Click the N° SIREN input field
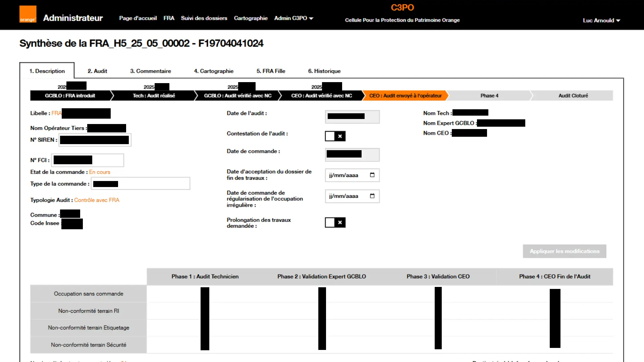Image resolution: width=644 pixels, height=362 pixels. (95, 140)
